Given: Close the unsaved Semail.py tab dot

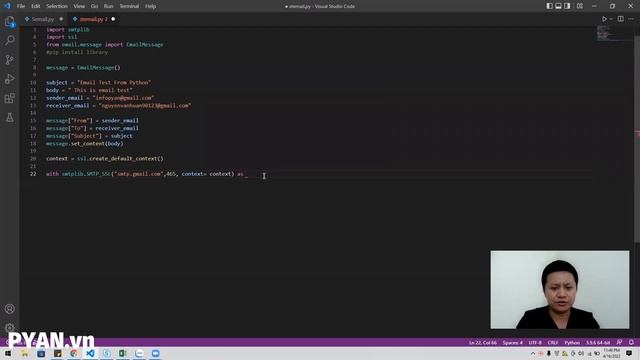Looking at the screenshot, I should click(x=61, y=19).
